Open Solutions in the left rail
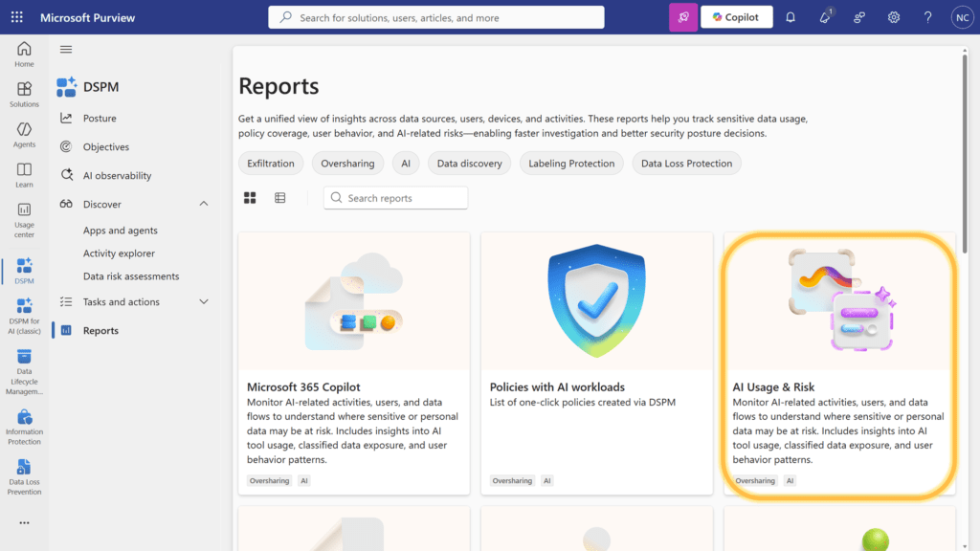 (x=24, y=95)
